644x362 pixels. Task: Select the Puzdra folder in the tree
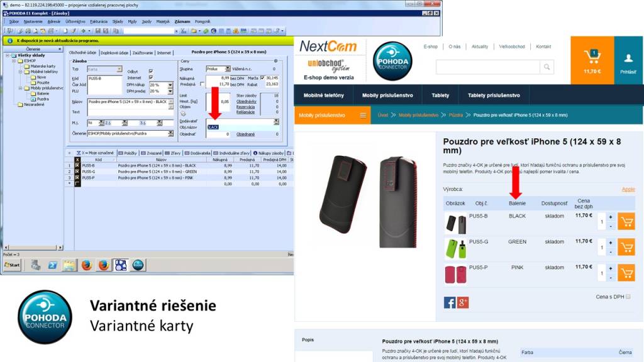(x=43, y=99)
